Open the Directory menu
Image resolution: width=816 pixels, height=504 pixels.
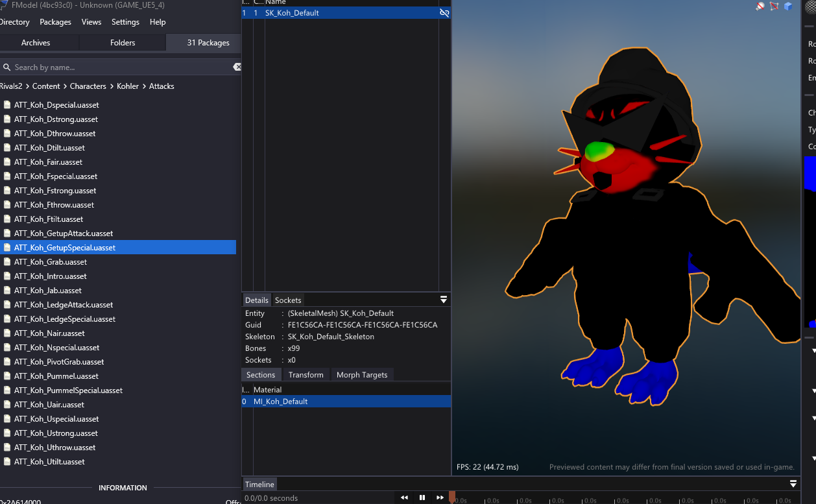click(14, 22)
